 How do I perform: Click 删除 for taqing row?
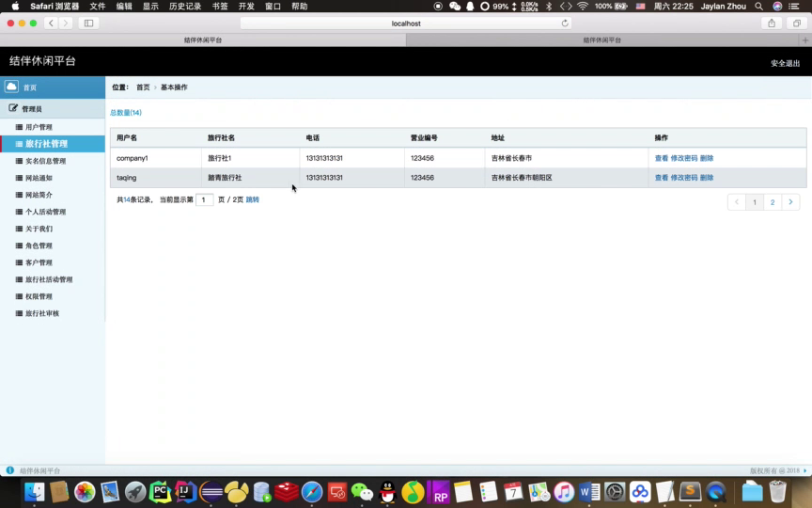click(x=707, y=177)
